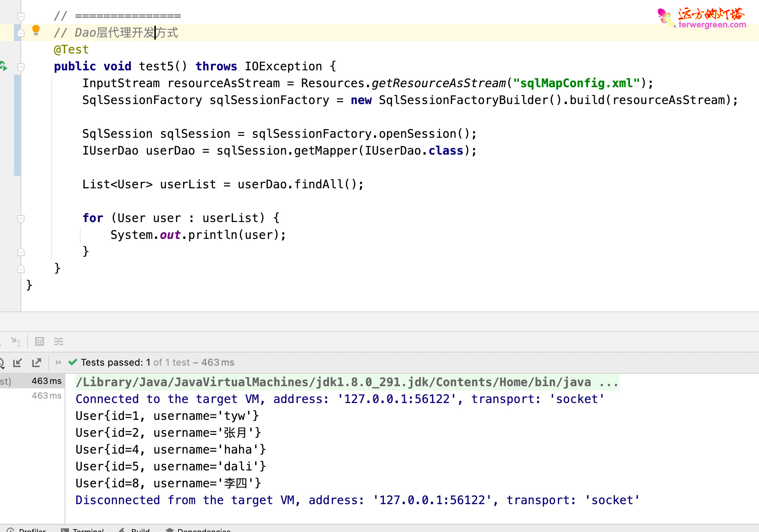The width and height of the screenshot is (759, 532).
Task: Click the getResourceAsStream method call
Action: click(439, 83)
